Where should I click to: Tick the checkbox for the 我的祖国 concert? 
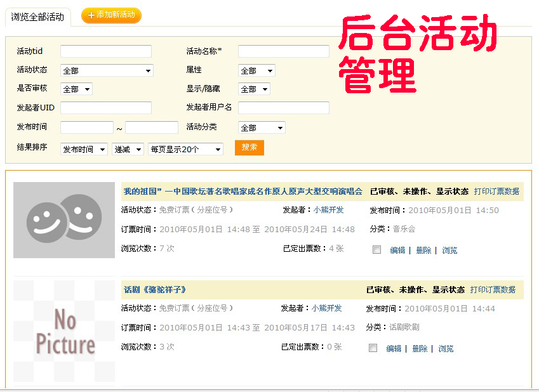[x=376, y=250]
